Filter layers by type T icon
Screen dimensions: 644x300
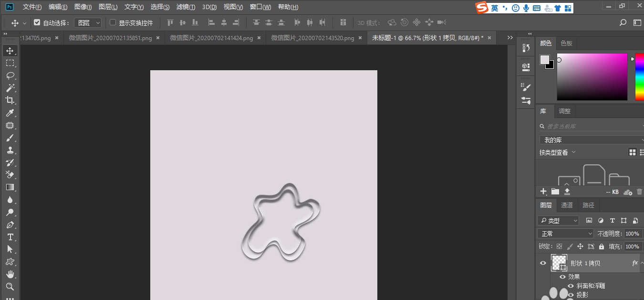pyautogui.click(x=612, y=221)
